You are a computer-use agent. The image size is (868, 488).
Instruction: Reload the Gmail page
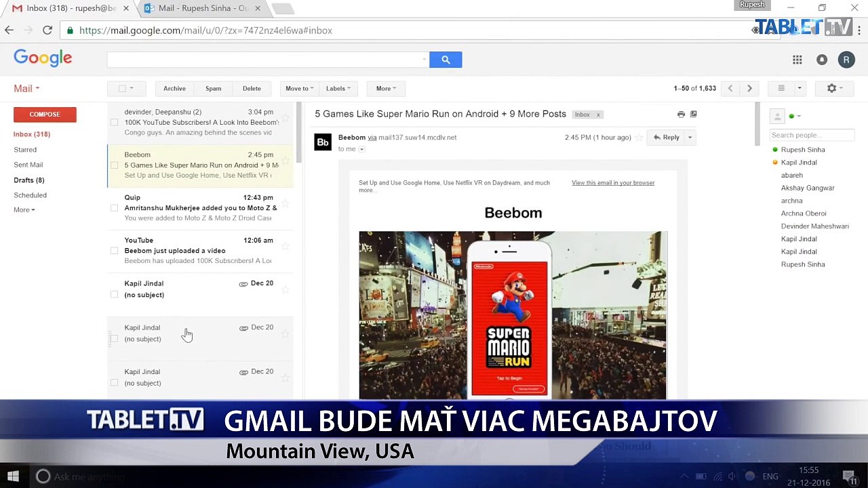click(47, 30)
